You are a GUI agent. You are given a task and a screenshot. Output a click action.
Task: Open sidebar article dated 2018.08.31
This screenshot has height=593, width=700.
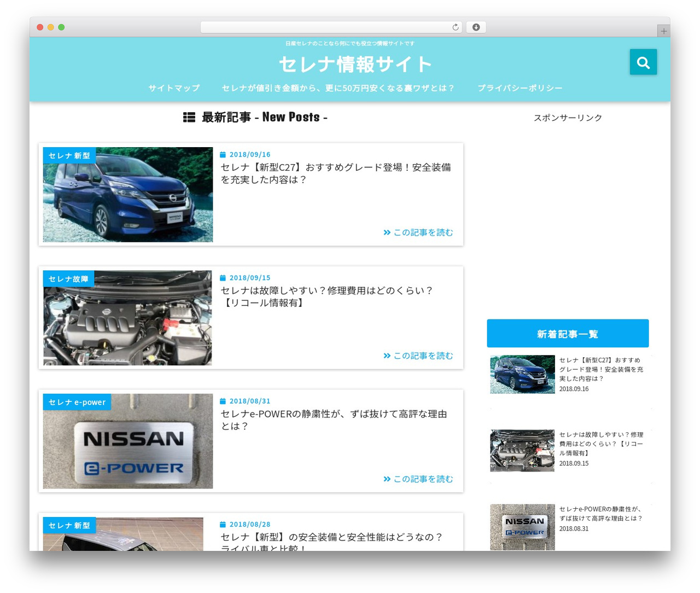(600, 514)
